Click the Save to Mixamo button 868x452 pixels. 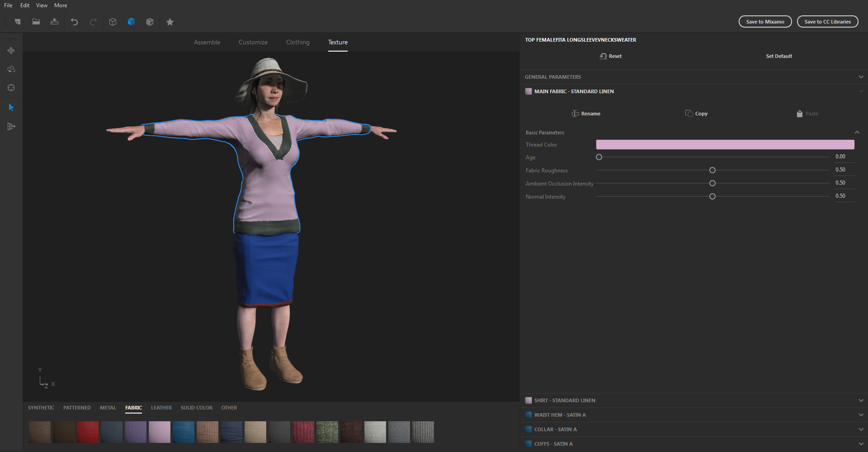[x=764, y=21]
